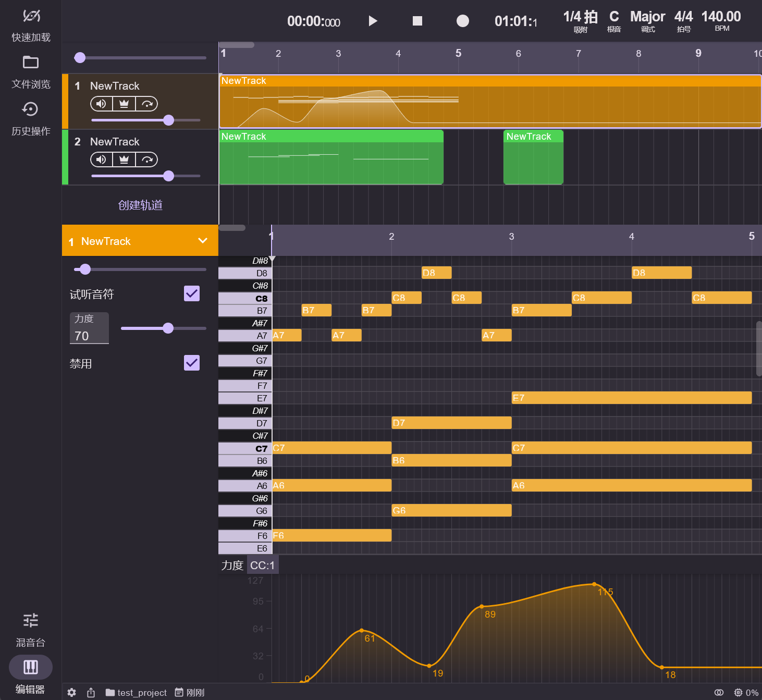
Task: Click the 创建轨道 create track button
Action: [140, 205]
